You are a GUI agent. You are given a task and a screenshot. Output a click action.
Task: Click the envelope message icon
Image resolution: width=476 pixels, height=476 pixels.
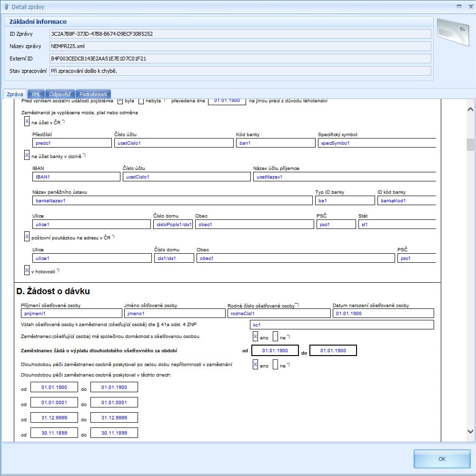tap(453, 32)
